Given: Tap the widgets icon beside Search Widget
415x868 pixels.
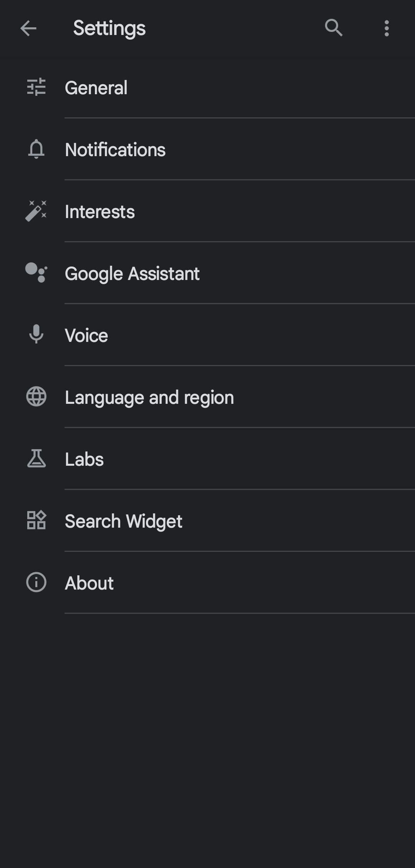Looking at the screenshot, I should 37,521.
